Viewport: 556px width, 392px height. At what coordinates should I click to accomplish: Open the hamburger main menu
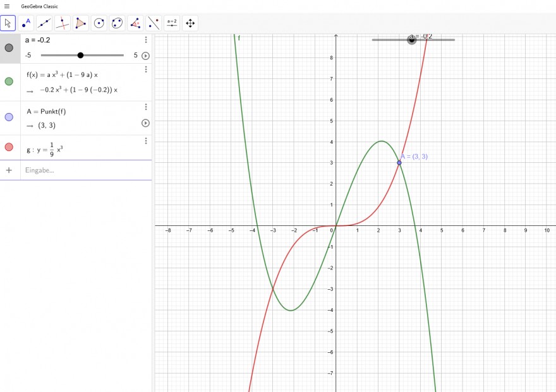[7, 6]
